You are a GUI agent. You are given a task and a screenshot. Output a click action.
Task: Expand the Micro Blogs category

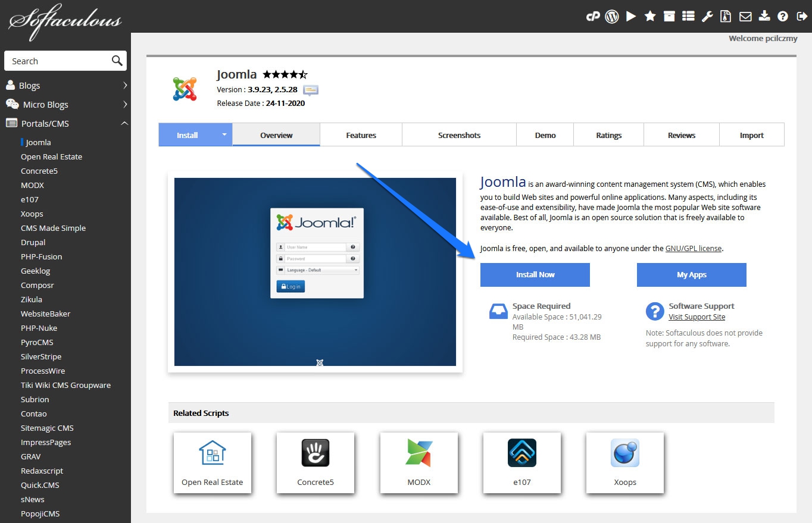(x=65, y=105)
